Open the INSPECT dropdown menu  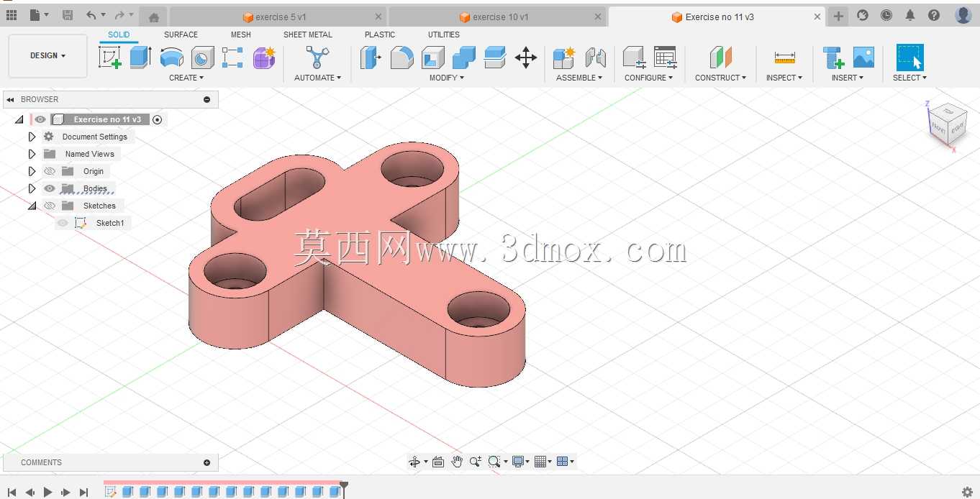(784, 78)
